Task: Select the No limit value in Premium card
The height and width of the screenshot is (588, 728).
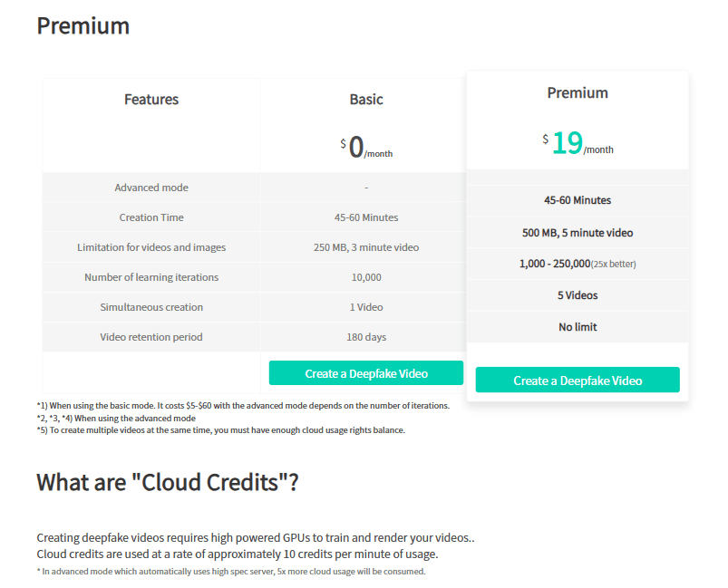Action: coord(578,327)
